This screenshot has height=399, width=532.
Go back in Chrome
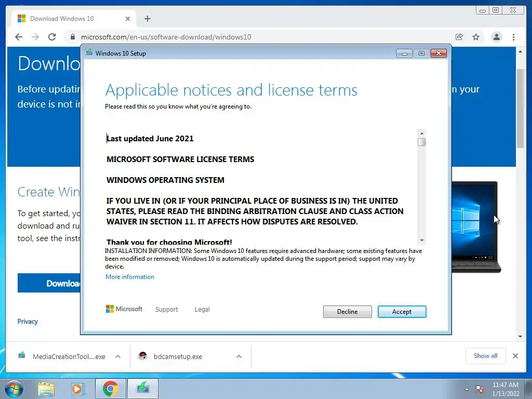(x=19, y=37)
